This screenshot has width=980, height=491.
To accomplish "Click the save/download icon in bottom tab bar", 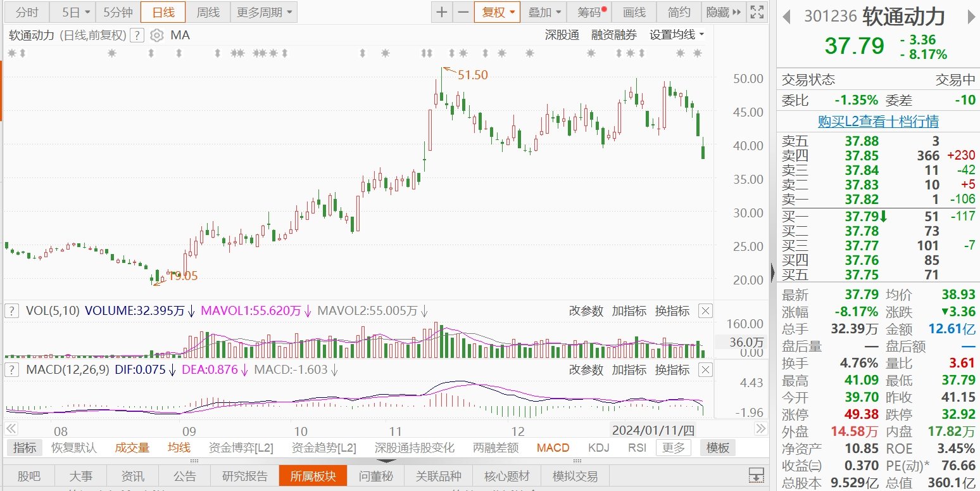I will click(755, 476).
